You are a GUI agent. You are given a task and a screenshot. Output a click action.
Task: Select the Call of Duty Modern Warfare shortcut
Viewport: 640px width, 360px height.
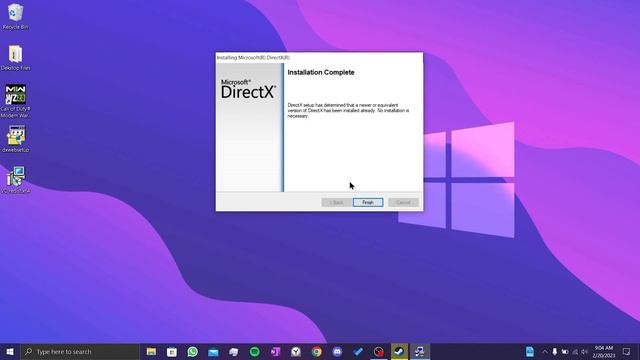click(x=16, y=101)
